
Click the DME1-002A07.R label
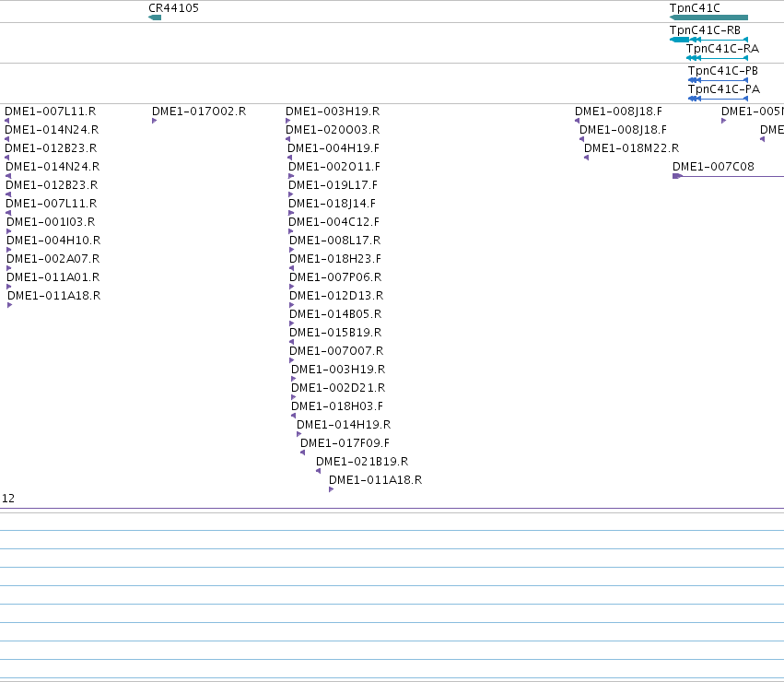53,259
